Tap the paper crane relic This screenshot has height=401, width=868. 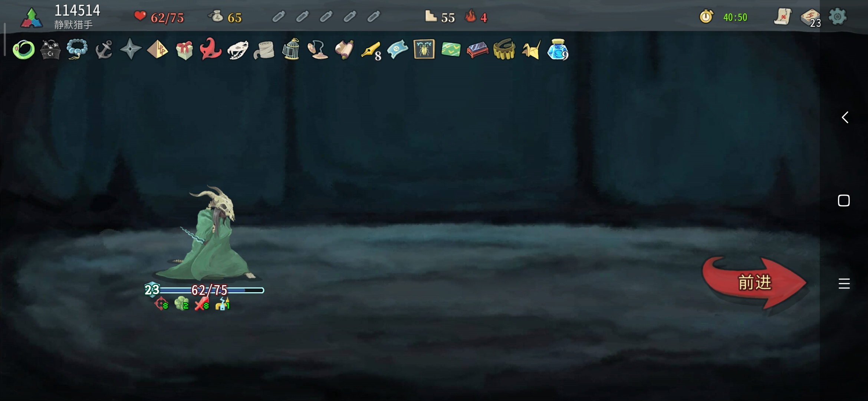531,50
